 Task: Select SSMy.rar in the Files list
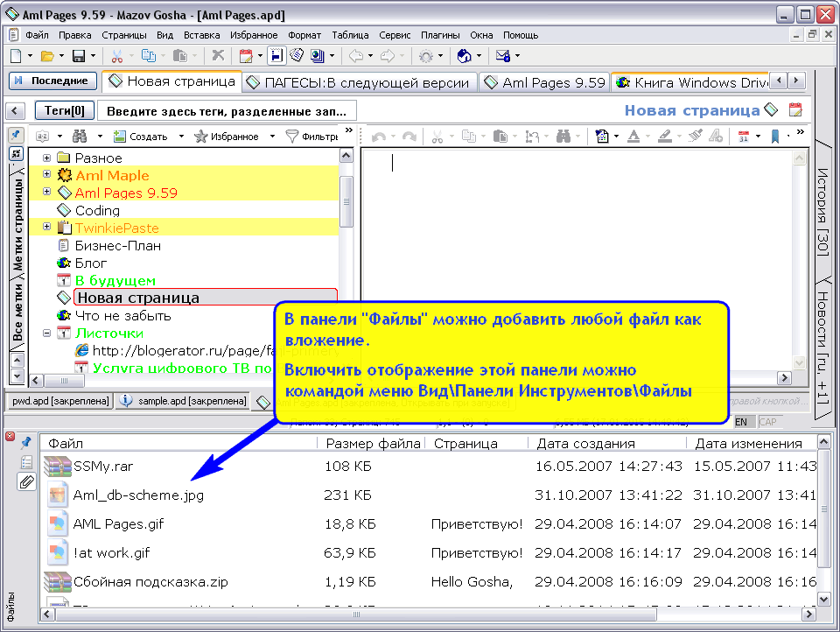[x=103, y=467]
